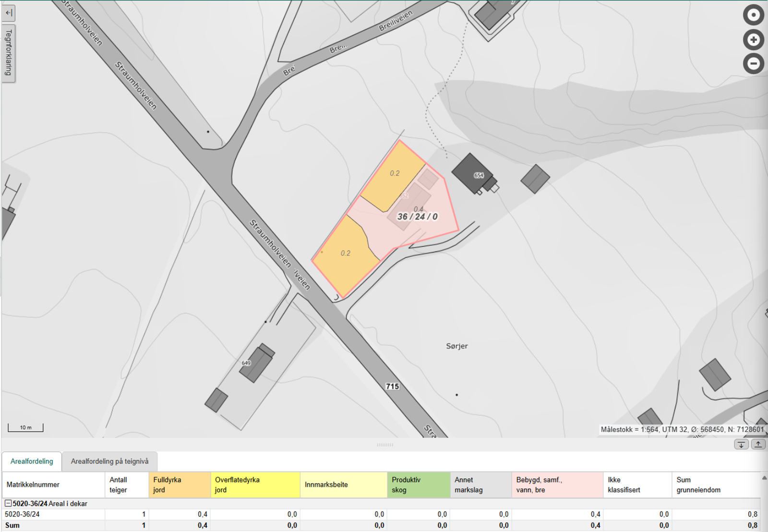Click the Fulldyrka jord column header
The width and height of the screenshot is (768, 532).
pyautogui.click(x=180, y=485)
